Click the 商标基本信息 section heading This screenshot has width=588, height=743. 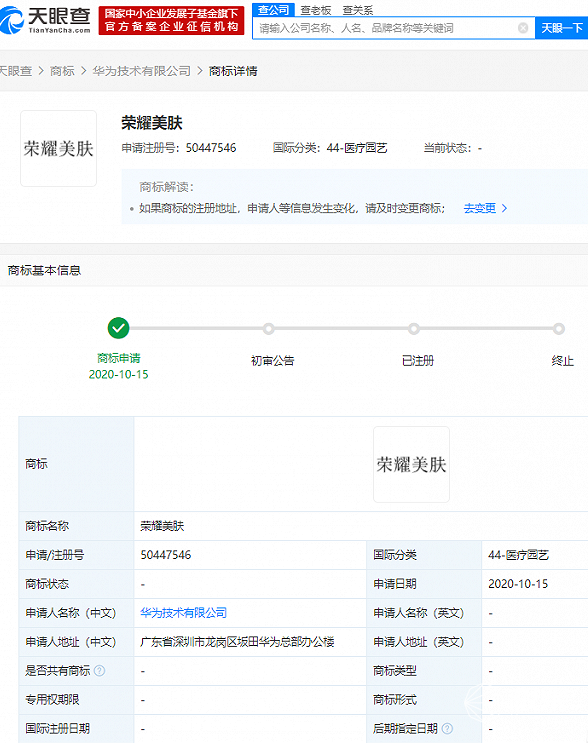(x=44, y=270)
